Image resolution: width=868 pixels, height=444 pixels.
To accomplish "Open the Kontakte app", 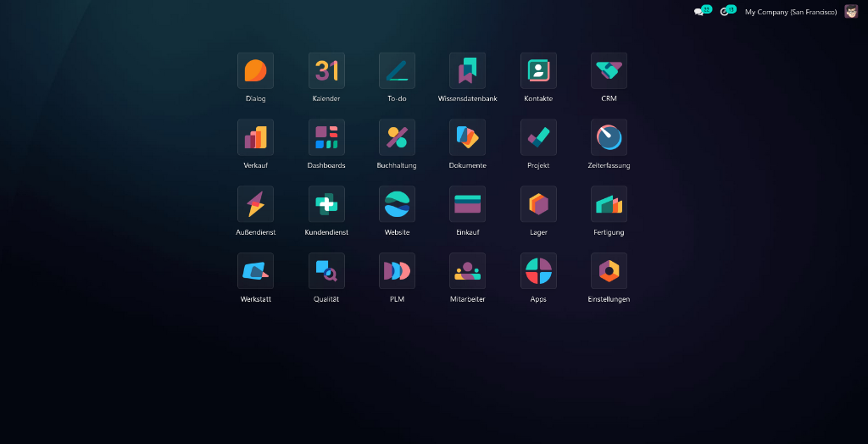I will [538, 71].
